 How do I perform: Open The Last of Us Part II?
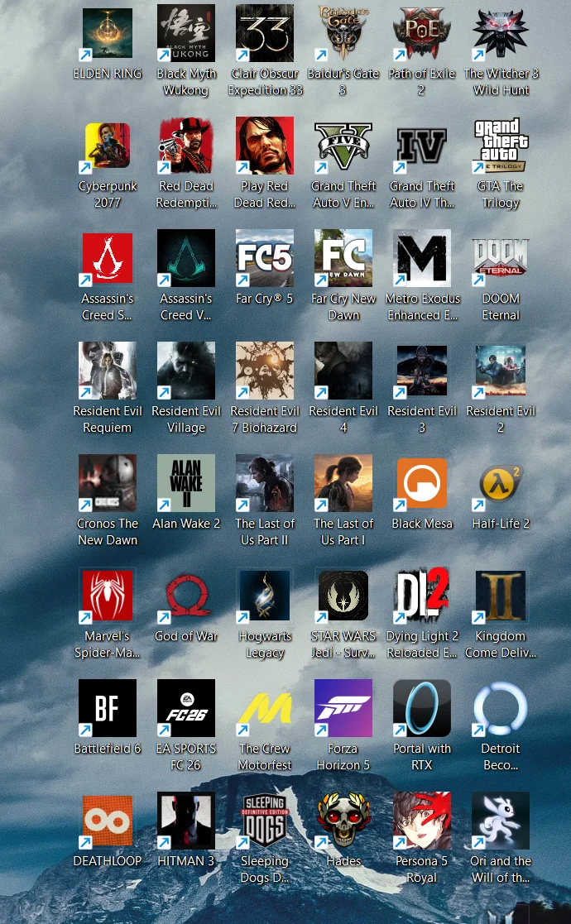tap(265, 483)
